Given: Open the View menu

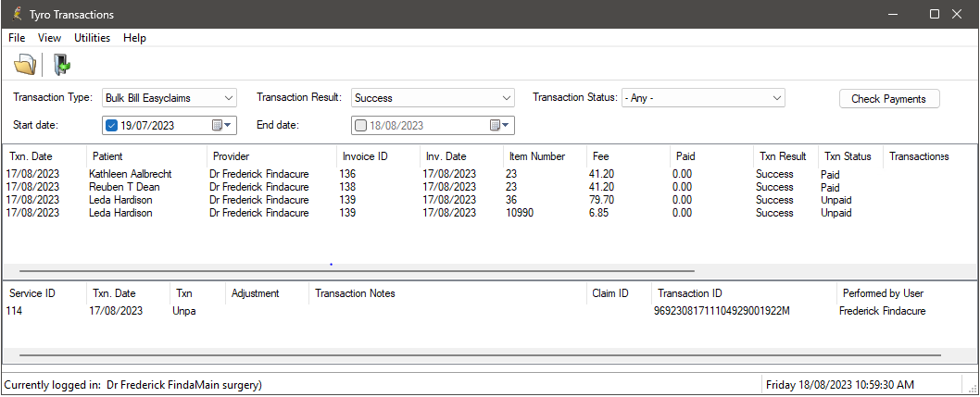Looking at the screenshot, I should coord(49,37).
